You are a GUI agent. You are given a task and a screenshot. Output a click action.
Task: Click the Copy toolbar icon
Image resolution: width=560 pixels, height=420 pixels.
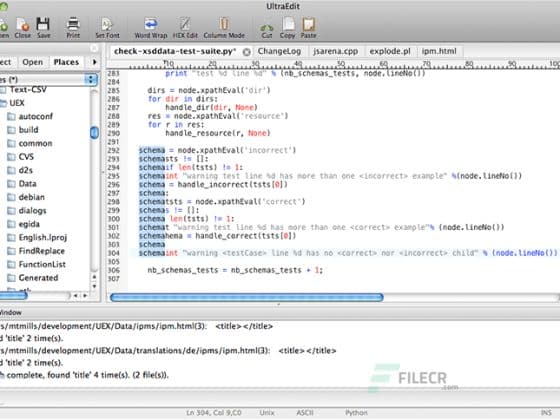288,28
